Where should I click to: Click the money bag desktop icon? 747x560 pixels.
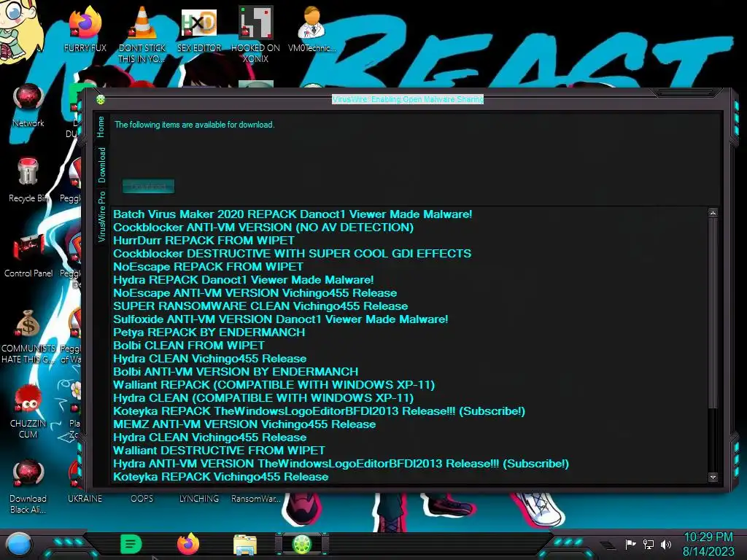pyautogui.click(x=28, y=323)
